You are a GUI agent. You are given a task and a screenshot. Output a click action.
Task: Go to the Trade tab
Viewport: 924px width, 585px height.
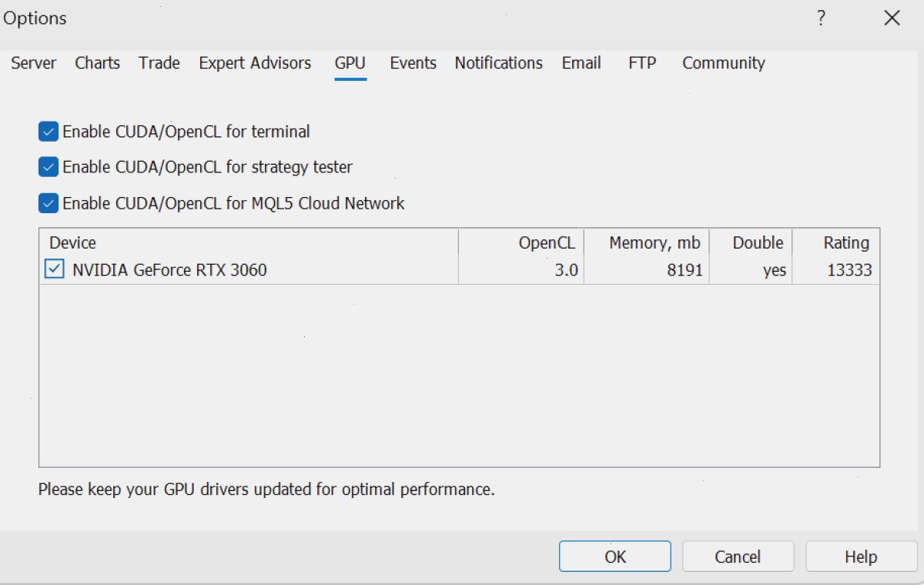coord(159,63)
